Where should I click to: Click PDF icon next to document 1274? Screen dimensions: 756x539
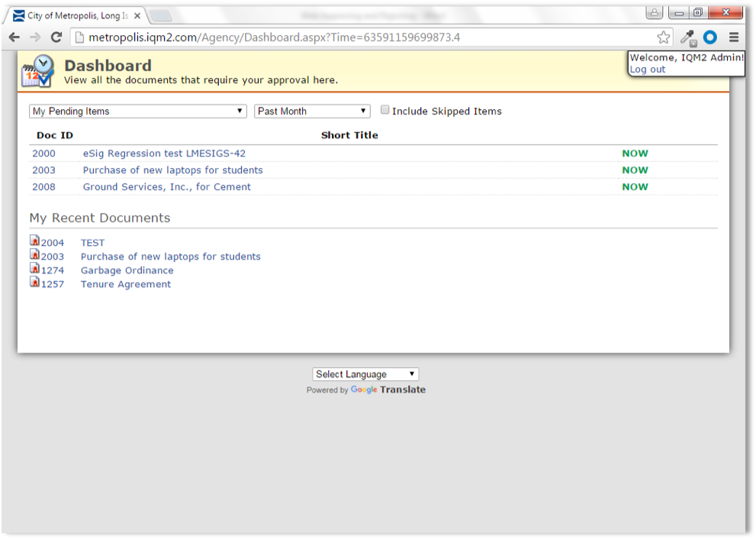[35, 268]
